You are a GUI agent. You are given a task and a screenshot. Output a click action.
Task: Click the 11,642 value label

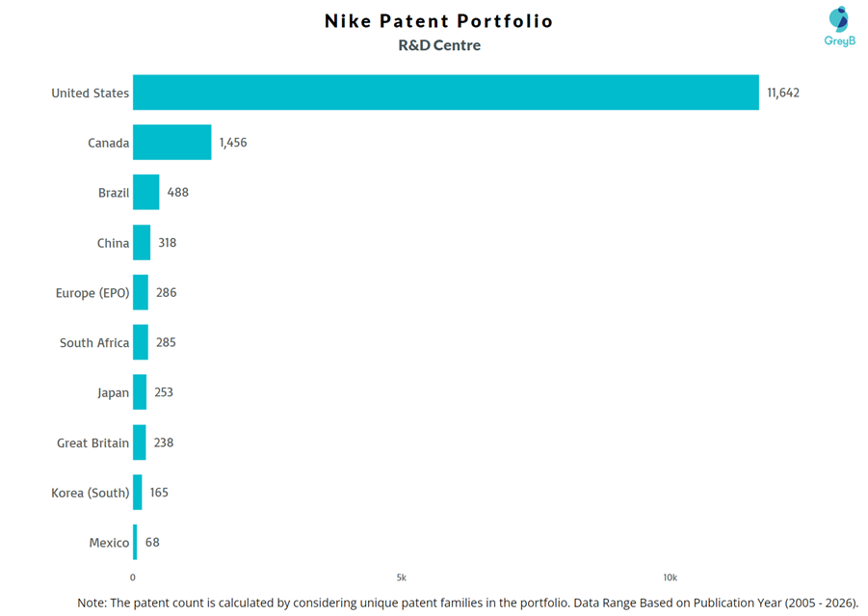click(x=783, y=94)
